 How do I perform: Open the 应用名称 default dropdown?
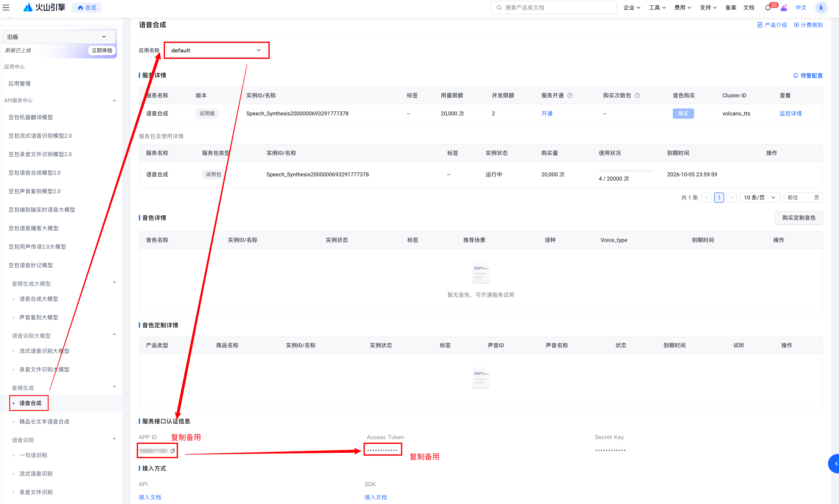coord(216,50)
